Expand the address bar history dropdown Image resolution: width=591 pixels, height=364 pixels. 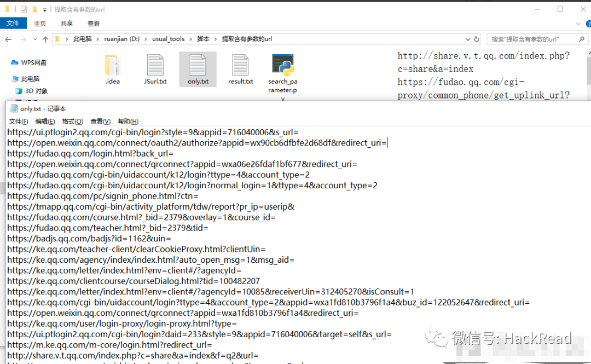467,39
